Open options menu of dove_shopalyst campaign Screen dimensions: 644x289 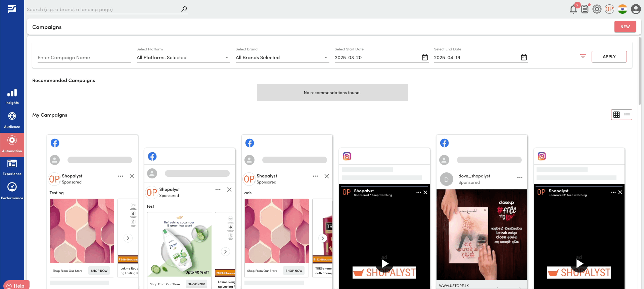tap(520, 177)
